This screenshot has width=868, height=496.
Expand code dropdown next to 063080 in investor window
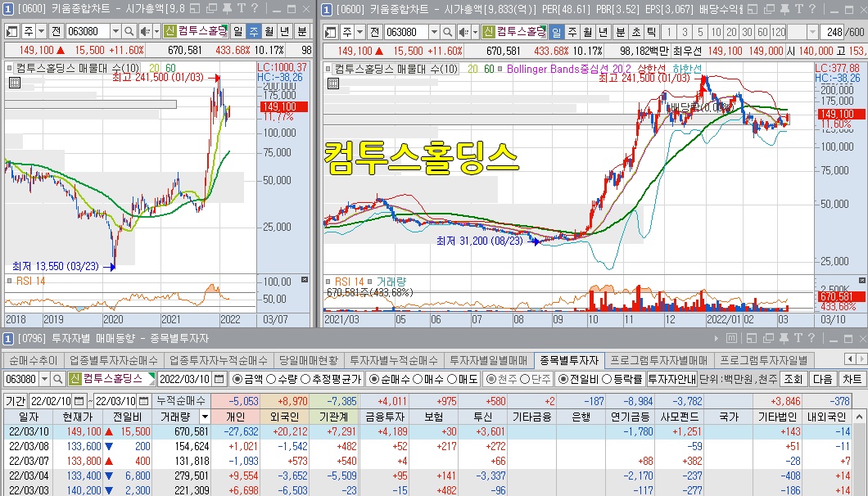44,379
